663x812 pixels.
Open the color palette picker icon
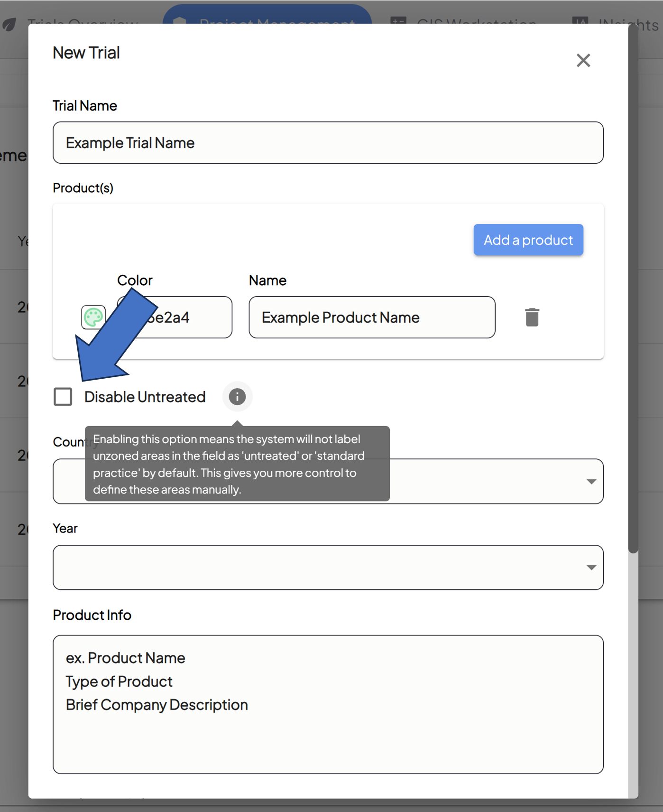click(93, 317)
